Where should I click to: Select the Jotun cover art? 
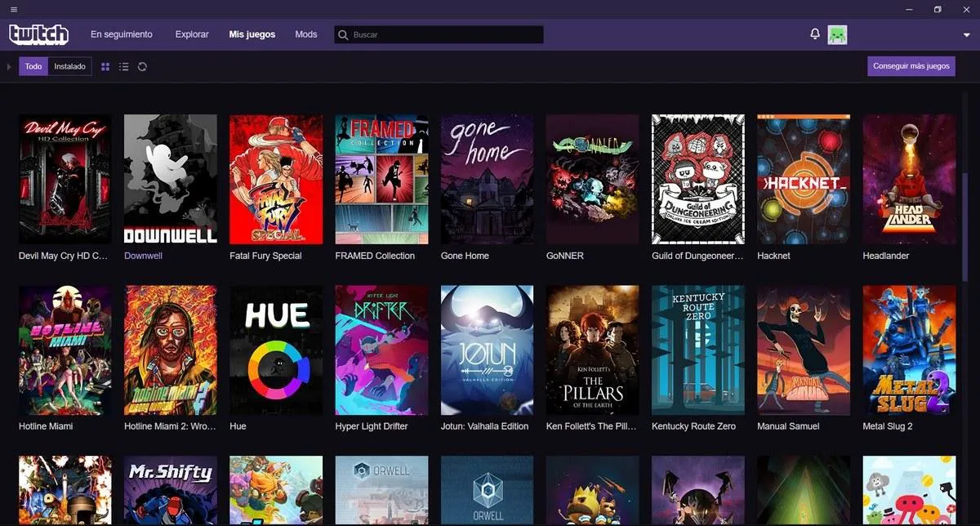pyautogui.click(x=488, y=350)
